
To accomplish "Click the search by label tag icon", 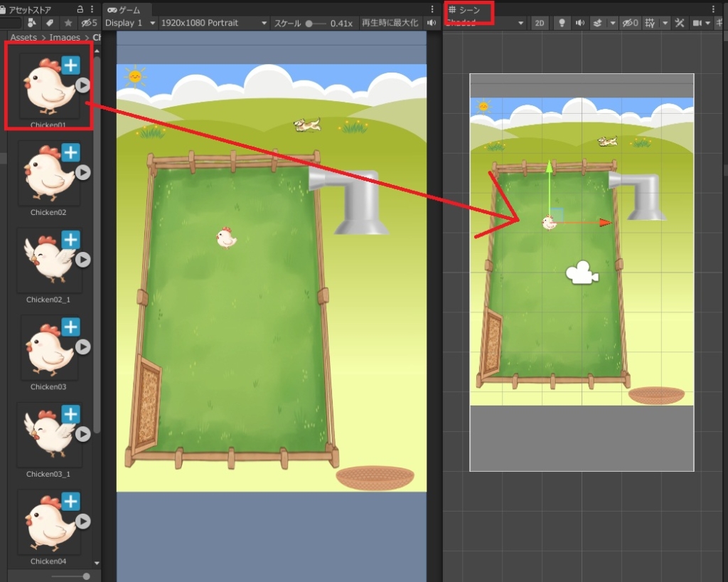I will (49, 23).
